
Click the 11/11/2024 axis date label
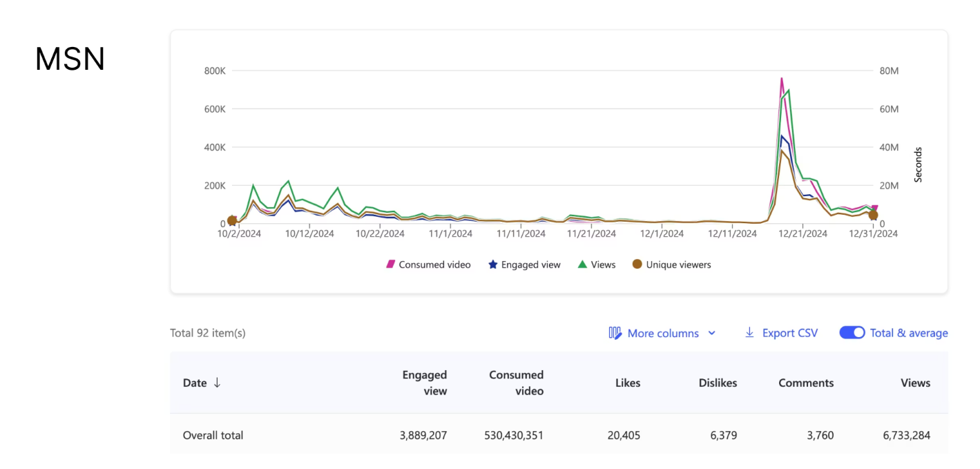click(521, 233)
